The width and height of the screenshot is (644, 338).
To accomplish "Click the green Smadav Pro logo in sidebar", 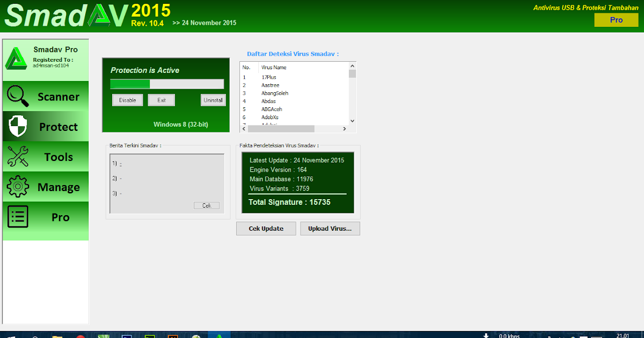I will 16,58.
